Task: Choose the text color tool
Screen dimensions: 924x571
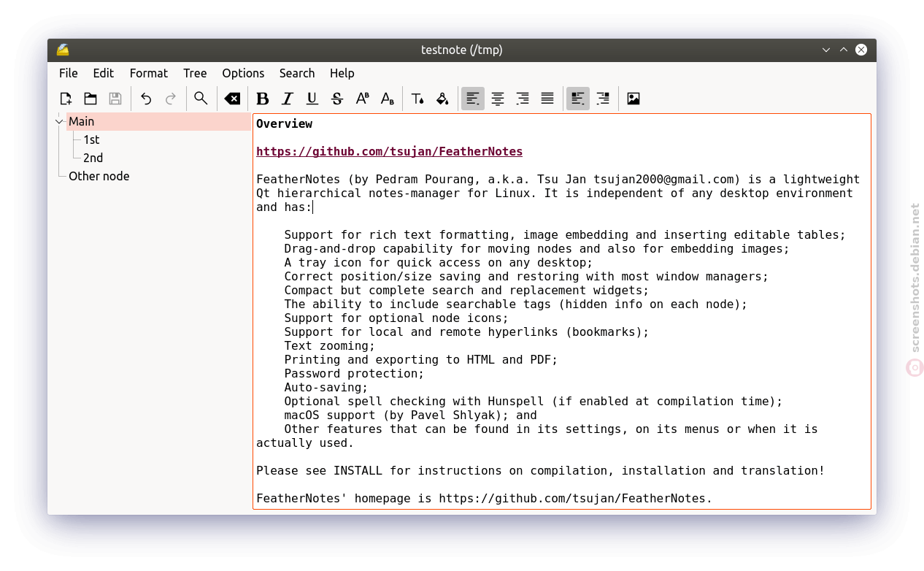Action: [417, 99]
